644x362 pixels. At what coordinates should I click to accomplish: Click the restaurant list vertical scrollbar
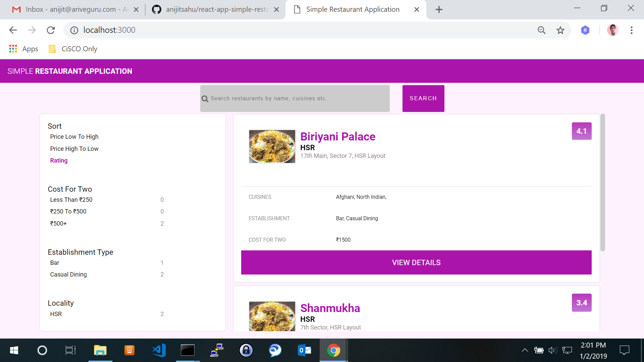tap(602, 183)
